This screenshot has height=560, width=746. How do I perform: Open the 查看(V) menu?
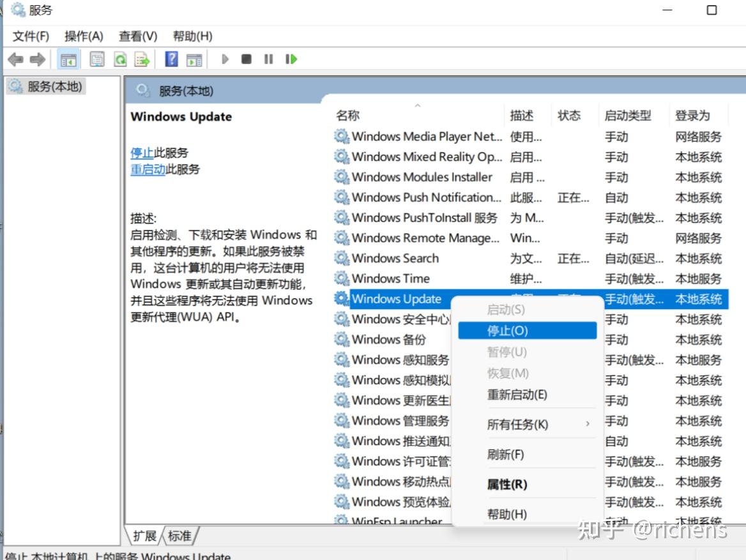point(137,36)
